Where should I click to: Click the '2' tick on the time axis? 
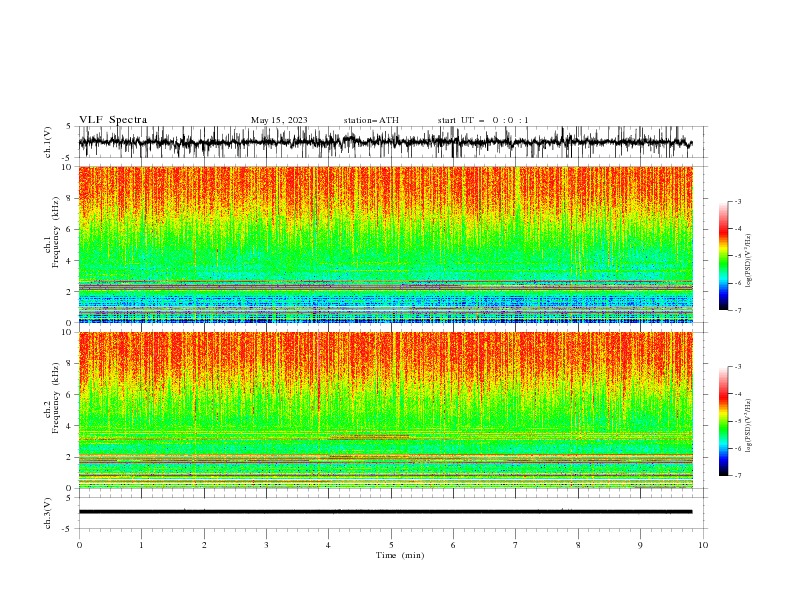coord(204,545)
